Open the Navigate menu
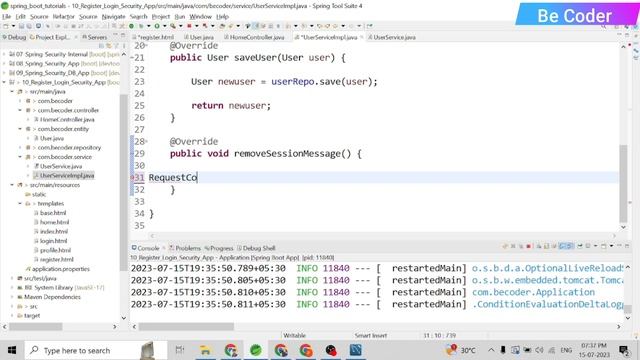This screenshot has width=640, height=360. pos(113,17)
